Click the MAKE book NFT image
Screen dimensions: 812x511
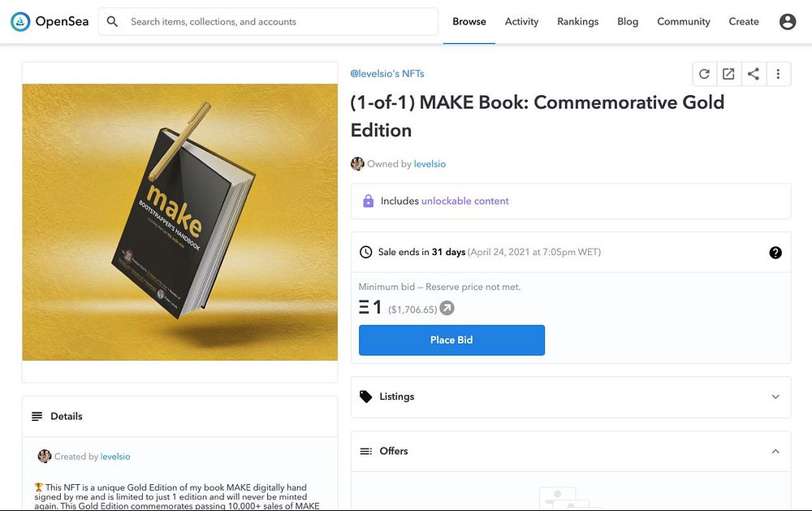pyautogui.click(x=179, y=222)
